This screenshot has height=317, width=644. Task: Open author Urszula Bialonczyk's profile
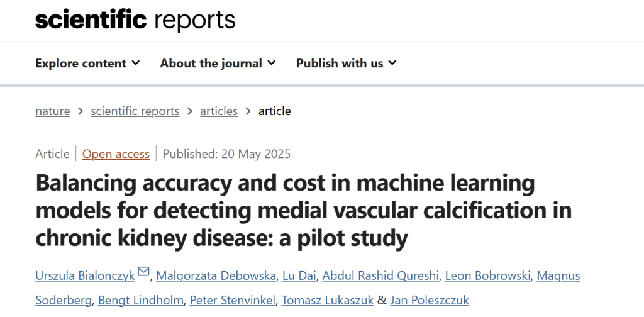coord(85,276)
